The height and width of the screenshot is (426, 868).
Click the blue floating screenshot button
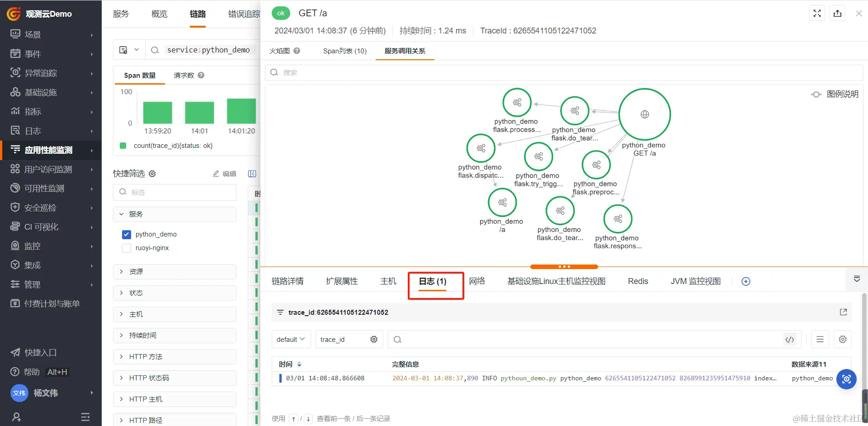click(x=847, y=379)
